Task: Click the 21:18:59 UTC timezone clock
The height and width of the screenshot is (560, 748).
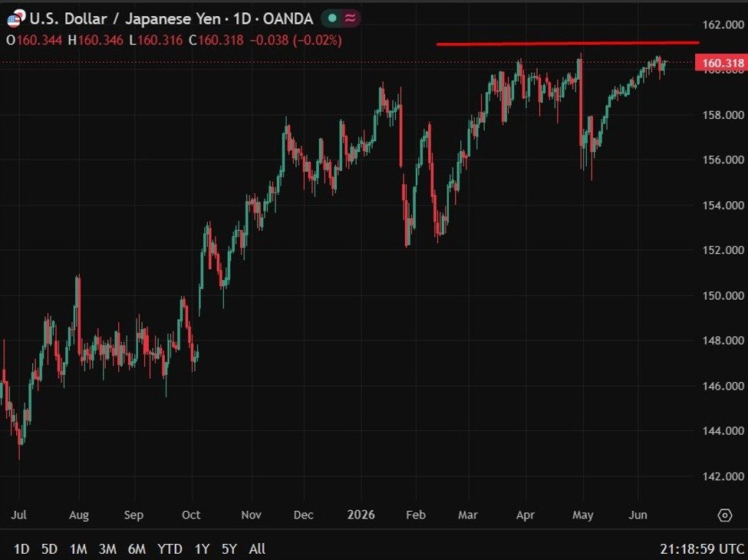Action: 702,549
